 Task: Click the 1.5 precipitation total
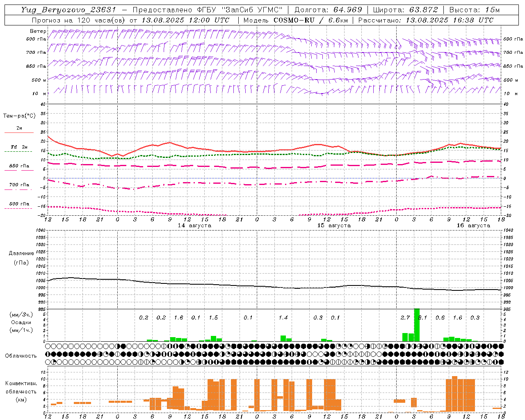tap(213, 317)
